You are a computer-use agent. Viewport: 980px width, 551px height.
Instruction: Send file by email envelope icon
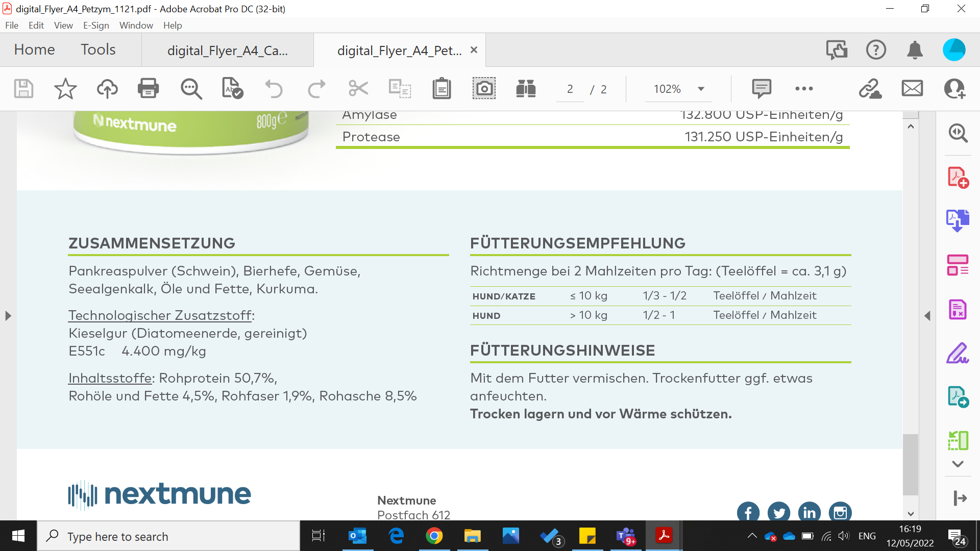912,89
